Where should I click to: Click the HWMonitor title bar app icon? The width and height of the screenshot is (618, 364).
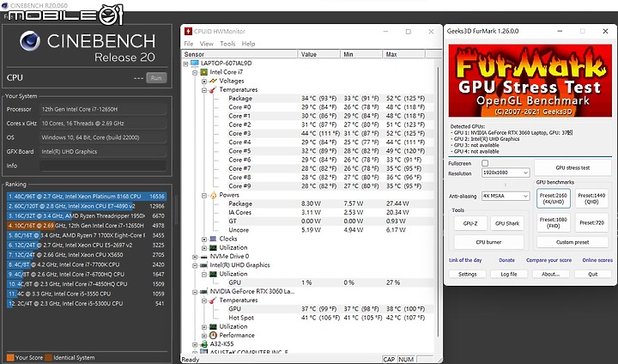188,31
